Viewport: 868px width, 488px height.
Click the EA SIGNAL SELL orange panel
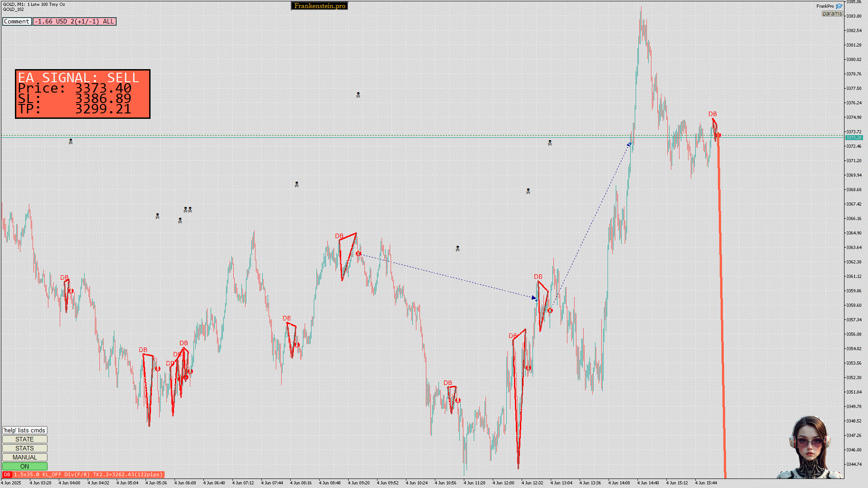pos(83,94)
